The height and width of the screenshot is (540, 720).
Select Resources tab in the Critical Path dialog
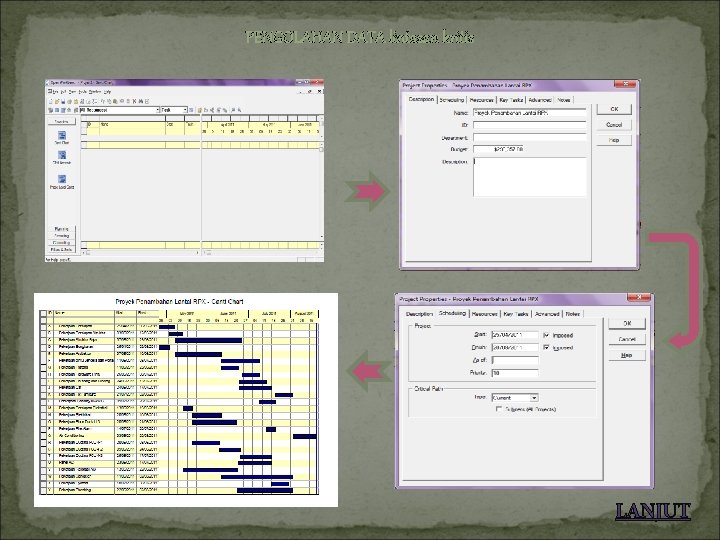485,314
